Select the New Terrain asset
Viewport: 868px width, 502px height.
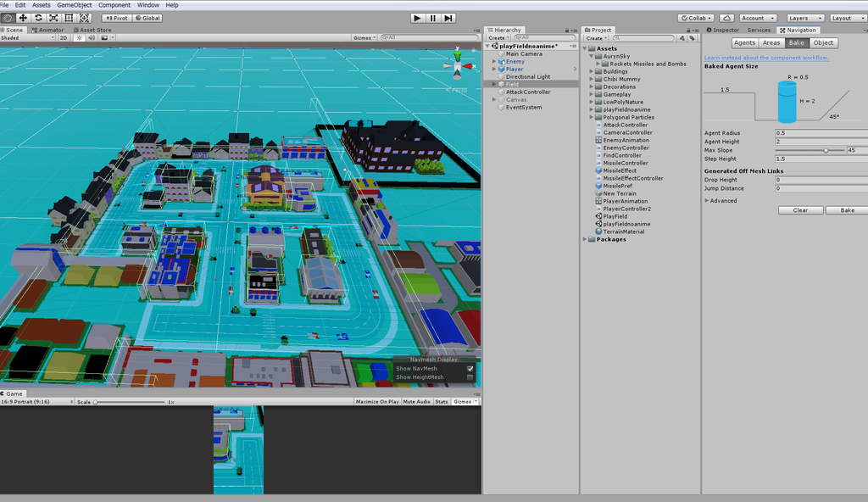[x=620, y=194]
